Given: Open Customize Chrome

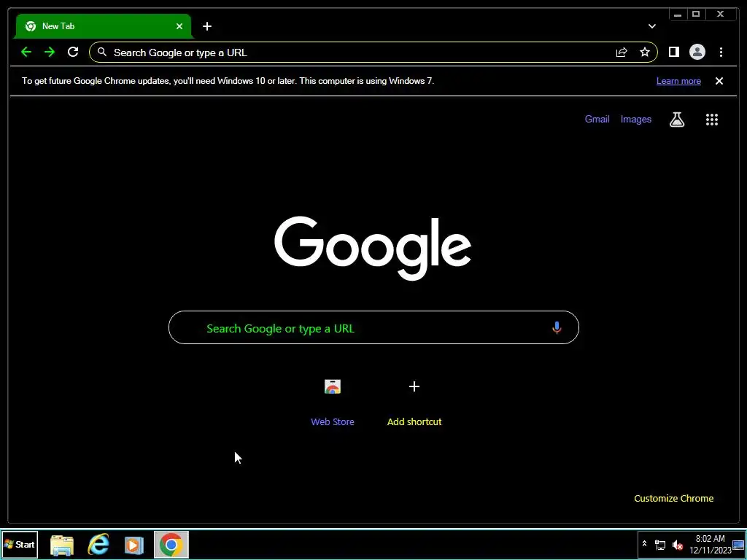Looking at the screenshot, I should [673, 499].
